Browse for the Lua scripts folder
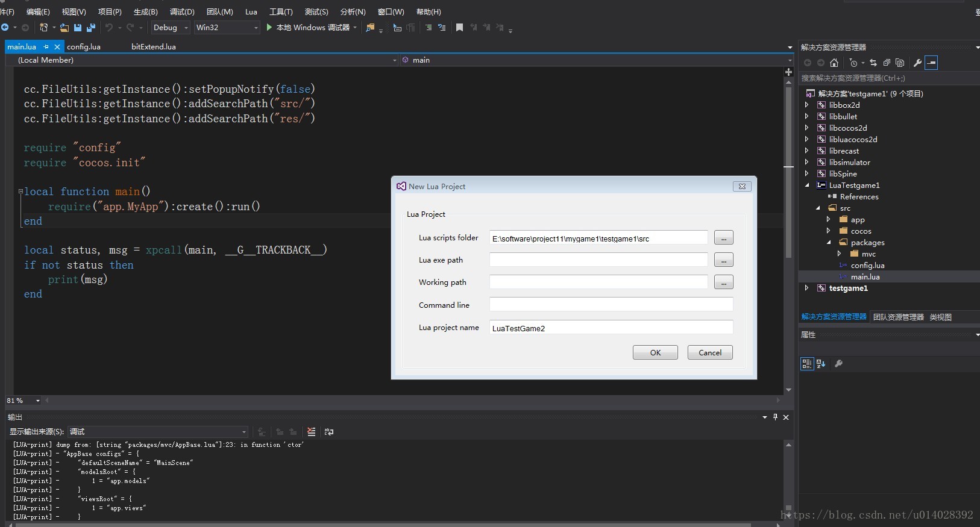The height and width of the screenshot is (527, 980). tap(723, 238)
